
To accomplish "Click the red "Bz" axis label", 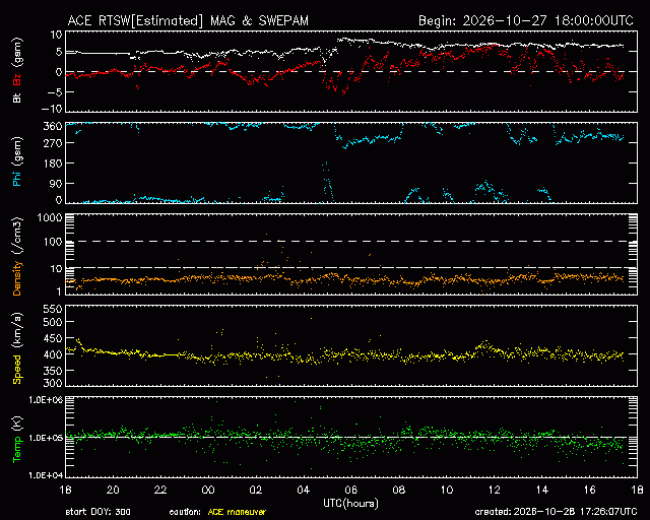I will point(17,80).
